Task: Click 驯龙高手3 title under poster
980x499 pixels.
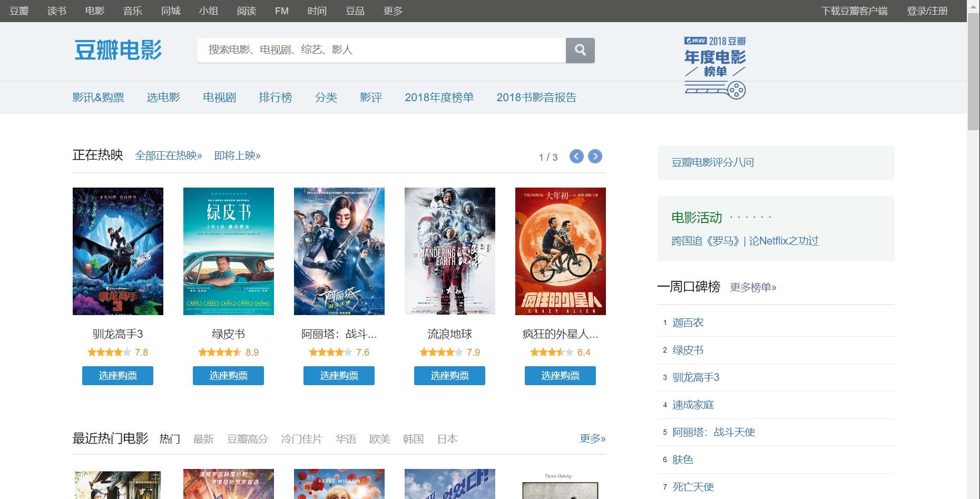Action: [x=118, y=334]
